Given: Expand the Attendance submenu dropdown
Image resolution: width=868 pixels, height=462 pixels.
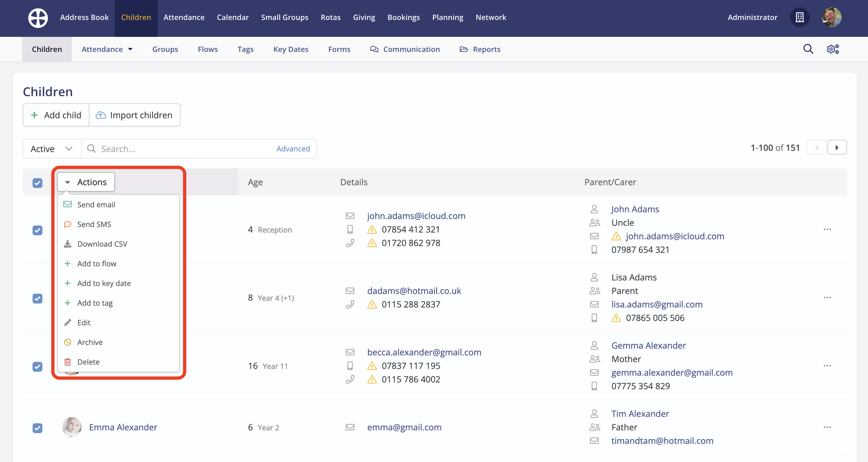Looking at the screenshot, I should pyautogui.click(x=107, y=49).
